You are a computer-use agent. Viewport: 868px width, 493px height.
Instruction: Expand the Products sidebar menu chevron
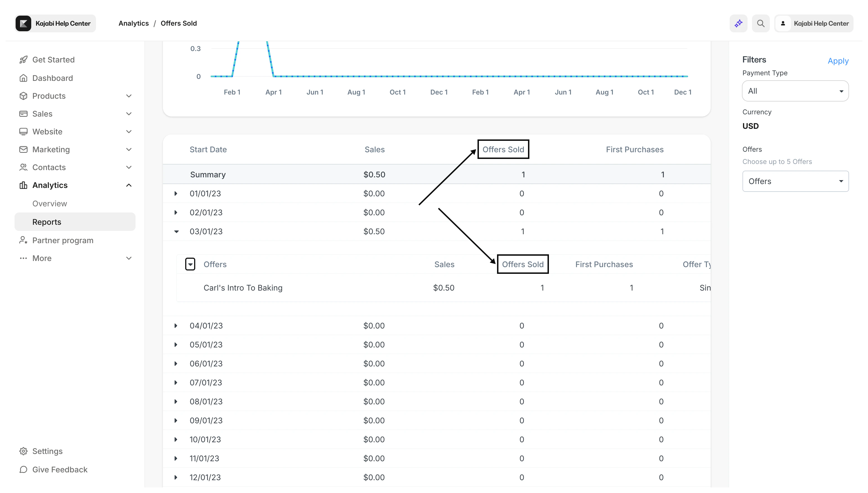(x=129, y=96)
